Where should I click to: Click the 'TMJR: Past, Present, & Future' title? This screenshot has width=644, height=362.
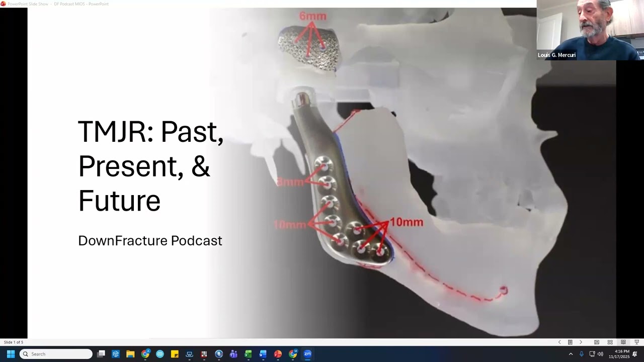tap(151, 166)
